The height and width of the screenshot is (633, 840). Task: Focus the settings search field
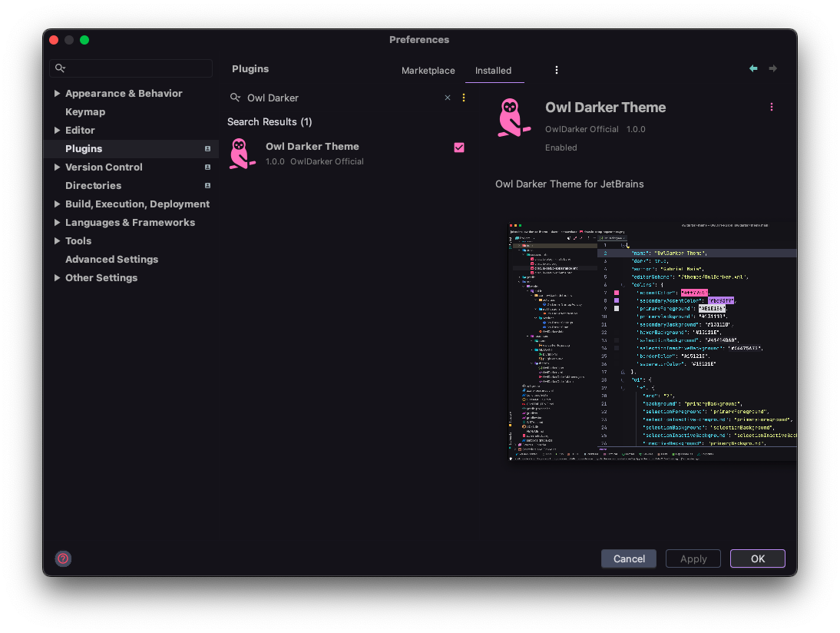131,68
